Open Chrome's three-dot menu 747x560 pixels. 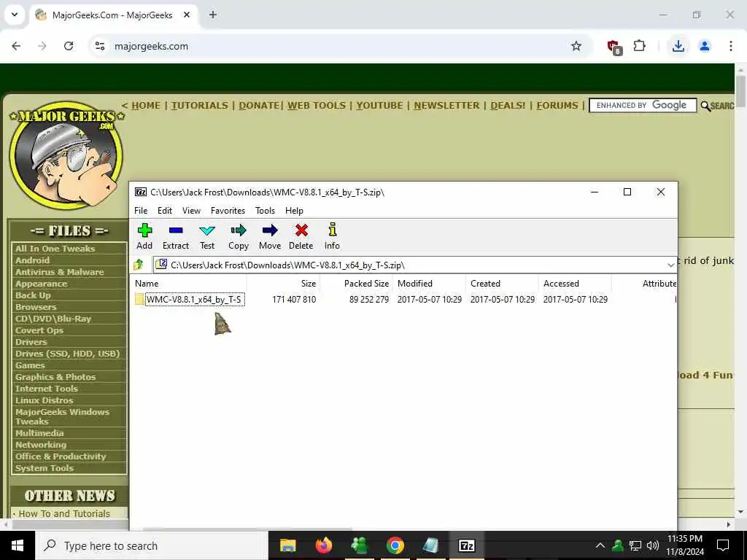[x=731, y=46]
